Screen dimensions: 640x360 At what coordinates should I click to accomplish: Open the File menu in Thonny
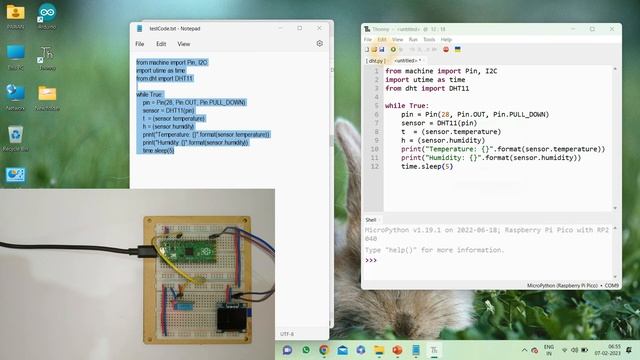[x=368, y=40]
